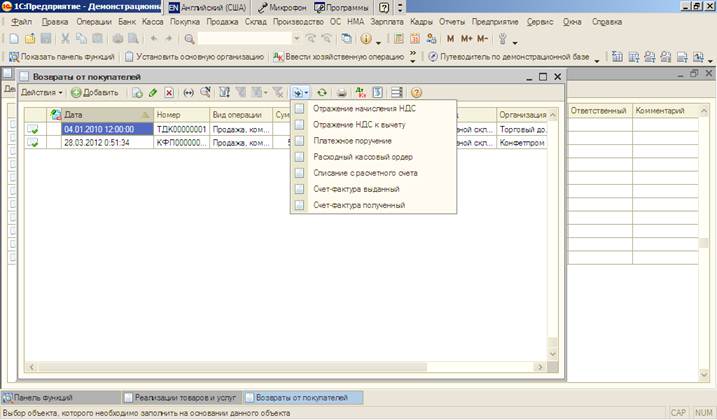
Task: Click the M+ calculator memory icon
Action: [x=465, y=39]
